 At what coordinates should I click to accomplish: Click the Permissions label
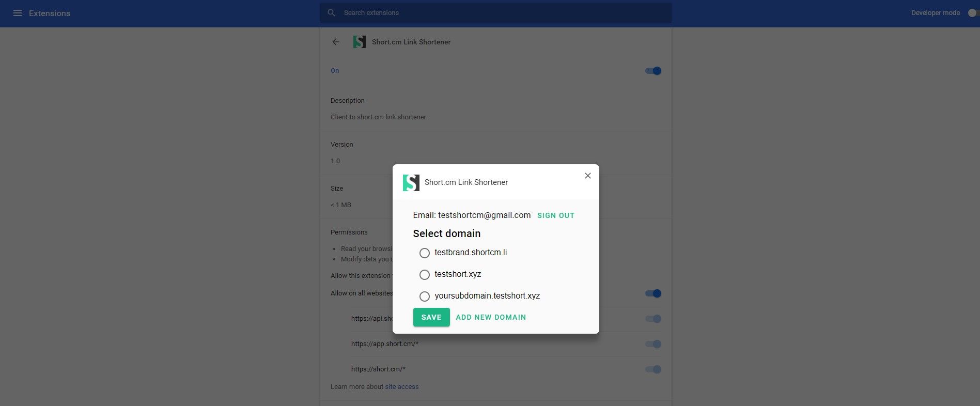349,232
